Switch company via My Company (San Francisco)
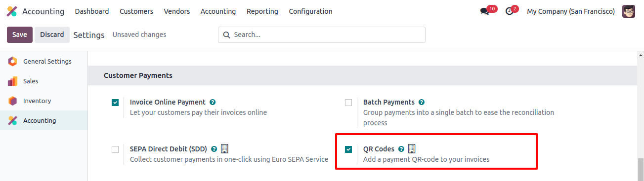 click(x=571, y=11)
